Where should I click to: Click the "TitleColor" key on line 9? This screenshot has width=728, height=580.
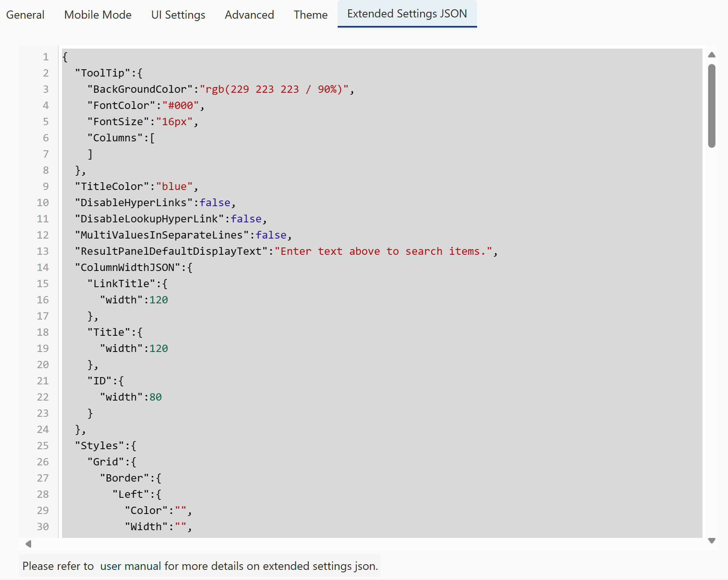112,186
